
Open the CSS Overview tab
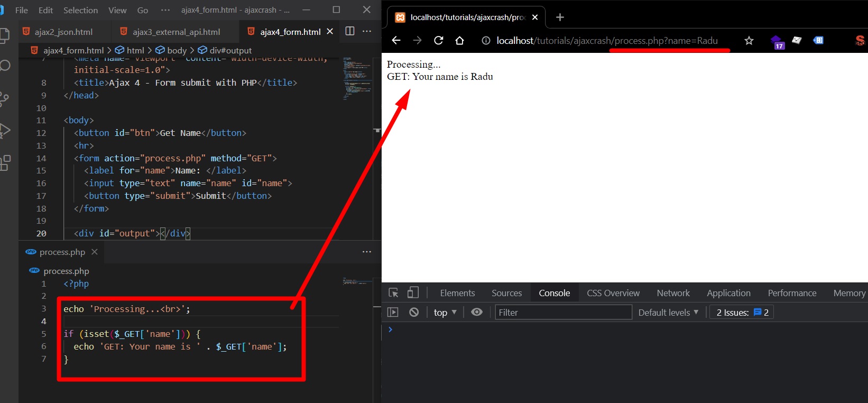click(613, 292)
